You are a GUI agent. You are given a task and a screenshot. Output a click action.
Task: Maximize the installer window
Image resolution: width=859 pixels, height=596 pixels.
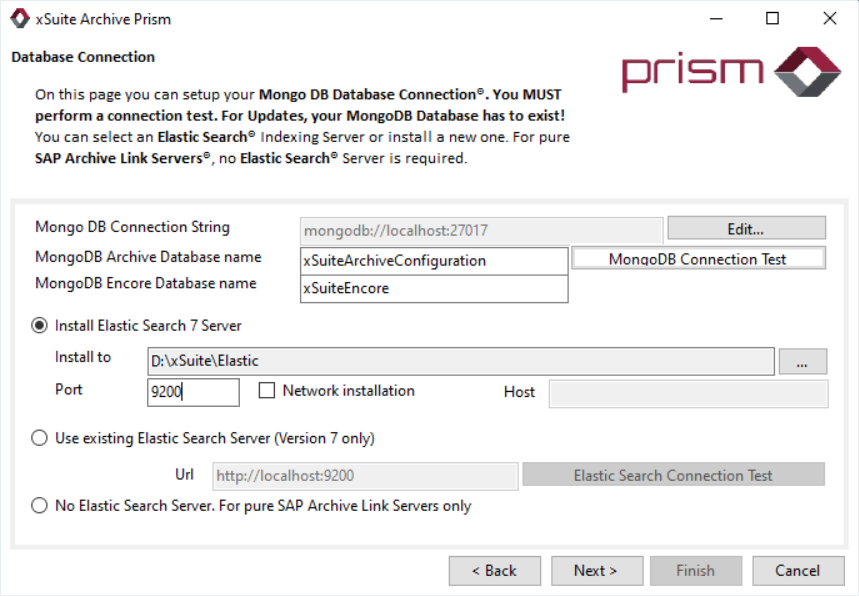(x=772, y=18)
